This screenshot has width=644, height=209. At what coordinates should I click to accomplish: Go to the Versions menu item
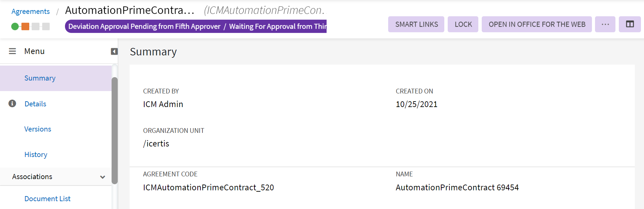pyautogui.click(x=38, y=129)
